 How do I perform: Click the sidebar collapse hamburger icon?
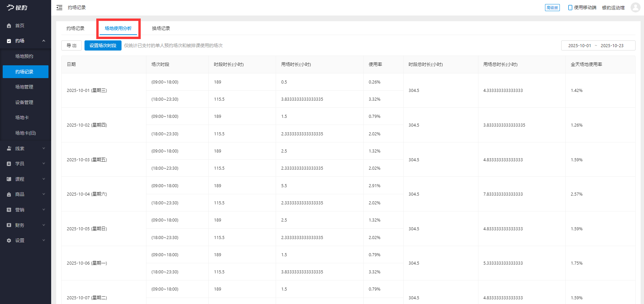click(x=59, y=7)
